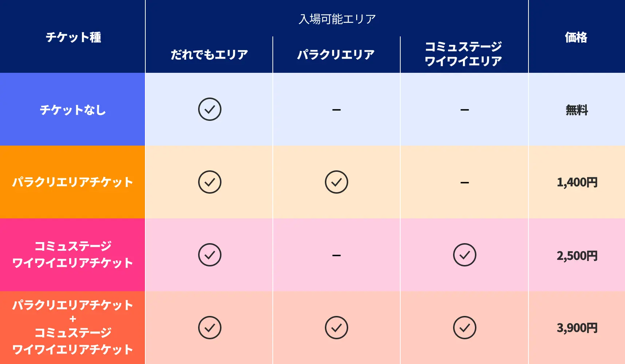The height and width of the screenshot is (364, 625).
Task: Click the 1,400円 price
Action: click(x=577, y=182)
